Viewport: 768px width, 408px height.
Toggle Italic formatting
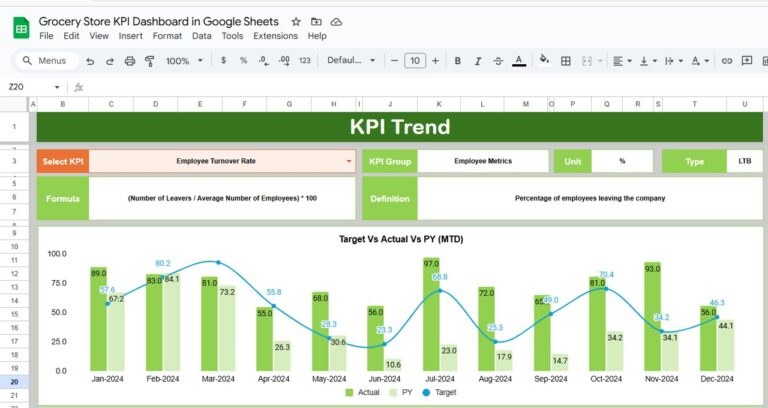[x=478, y=61]
